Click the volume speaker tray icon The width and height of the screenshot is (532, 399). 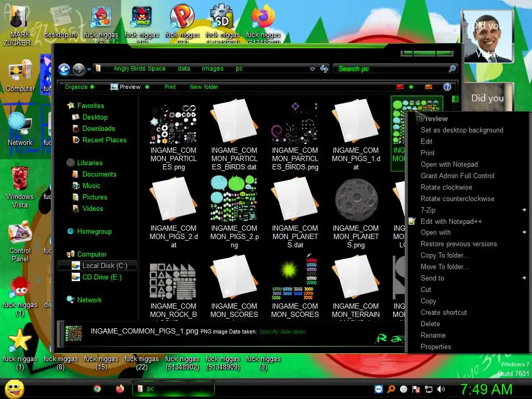[x=441, y=389]
